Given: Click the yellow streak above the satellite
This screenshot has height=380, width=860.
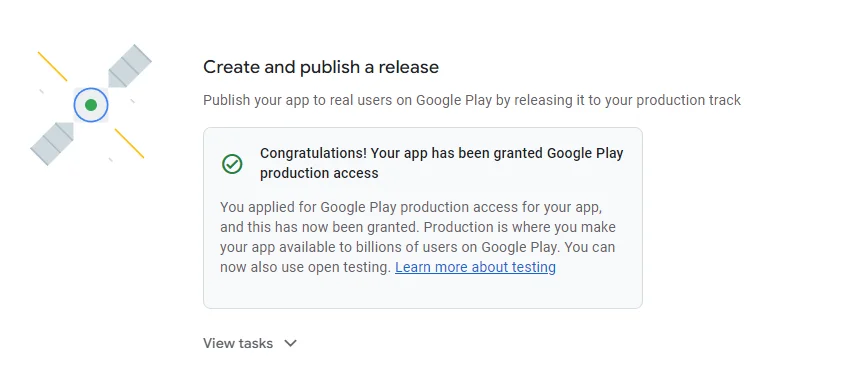Looking at the screenshot, I should [x=53, y=66].
